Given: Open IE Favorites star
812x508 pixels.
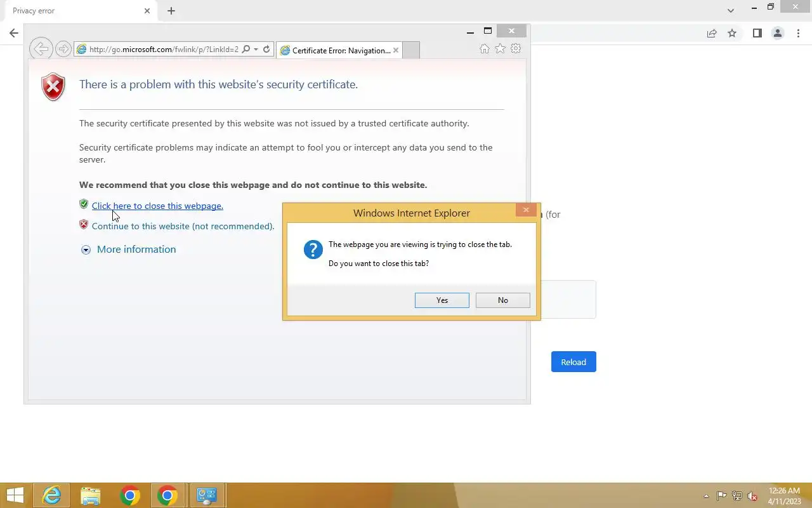Looking at the screenshot, I should (500, 49).
